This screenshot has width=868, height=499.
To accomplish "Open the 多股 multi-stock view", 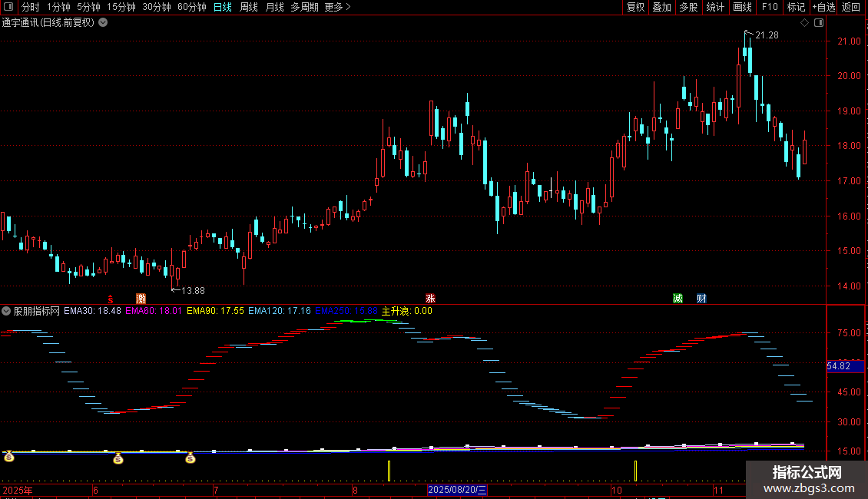I will coord(688,7).
